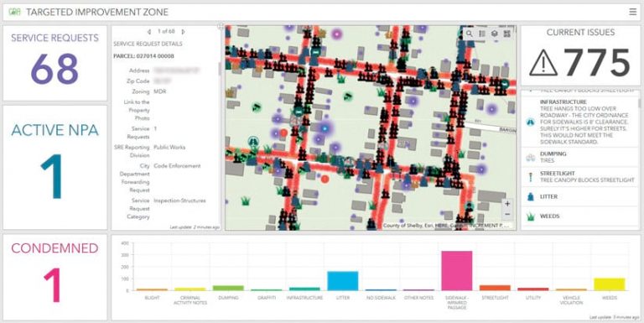Click the Link to the Property Photo field

point(137,110)
